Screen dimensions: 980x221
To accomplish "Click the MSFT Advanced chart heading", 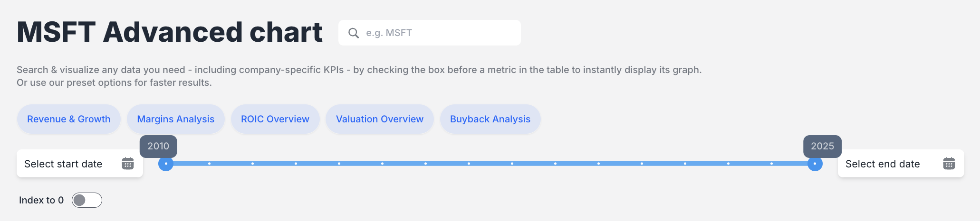I will 170,32.
